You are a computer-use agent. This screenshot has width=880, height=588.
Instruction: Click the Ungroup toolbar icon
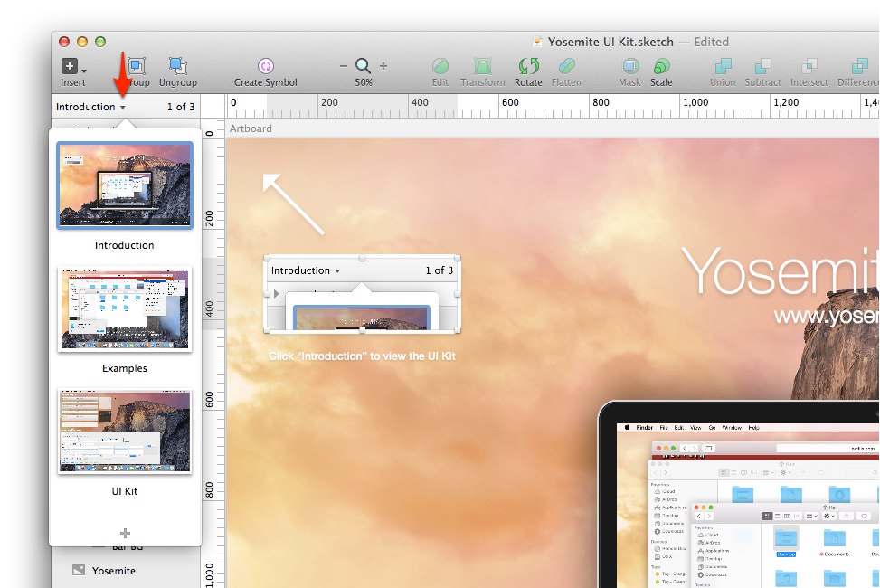point(178,66)
